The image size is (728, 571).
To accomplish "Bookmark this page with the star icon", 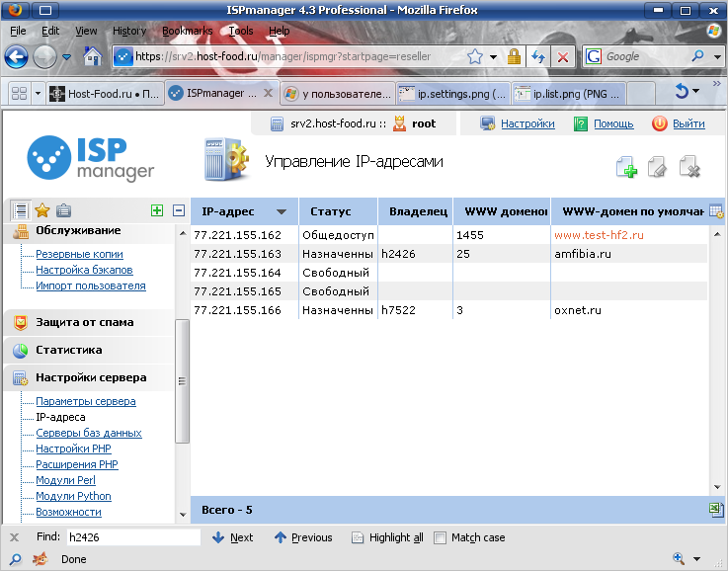I will point(474,56).
